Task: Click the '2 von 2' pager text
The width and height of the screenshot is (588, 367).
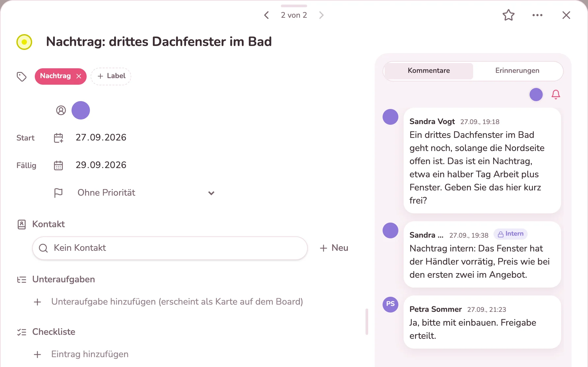Action: pyautogui.click(x=294, y=15)
